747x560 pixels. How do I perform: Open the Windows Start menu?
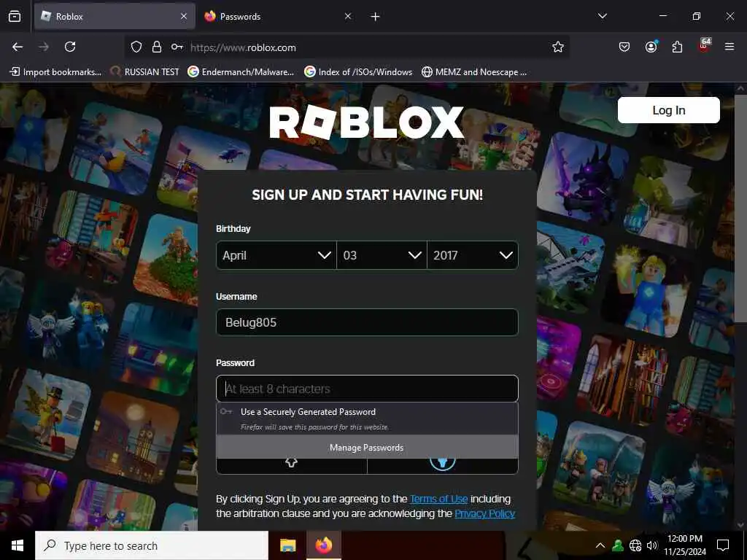coord(18,545)
